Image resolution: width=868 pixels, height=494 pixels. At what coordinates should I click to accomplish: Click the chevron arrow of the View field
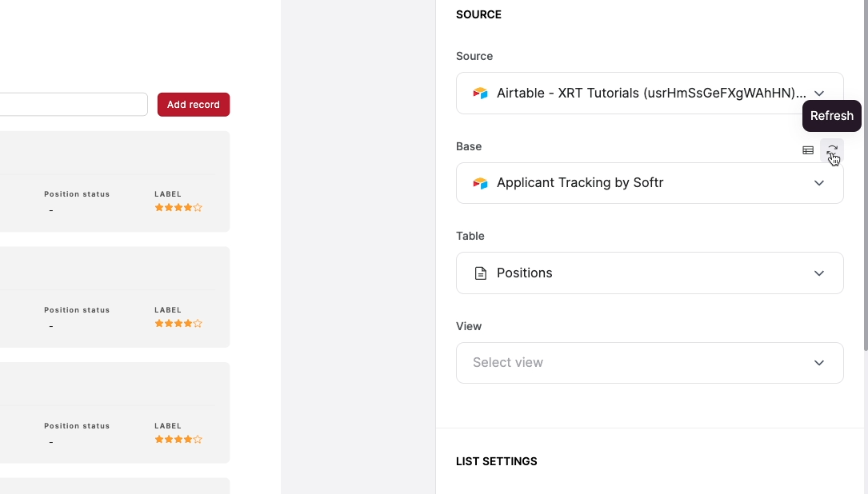pos(818,363)
